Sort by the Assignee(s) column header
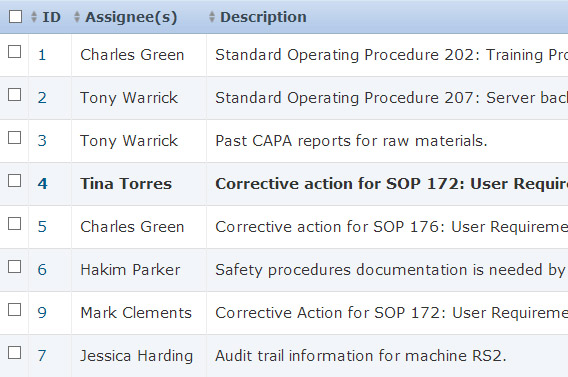 coord(131,17)
